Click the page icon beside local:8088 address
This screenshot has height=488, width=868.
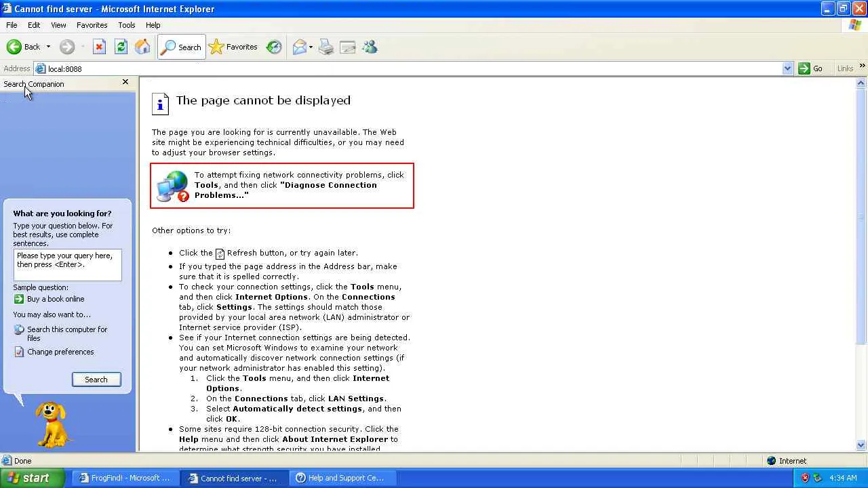coord(41,68)
